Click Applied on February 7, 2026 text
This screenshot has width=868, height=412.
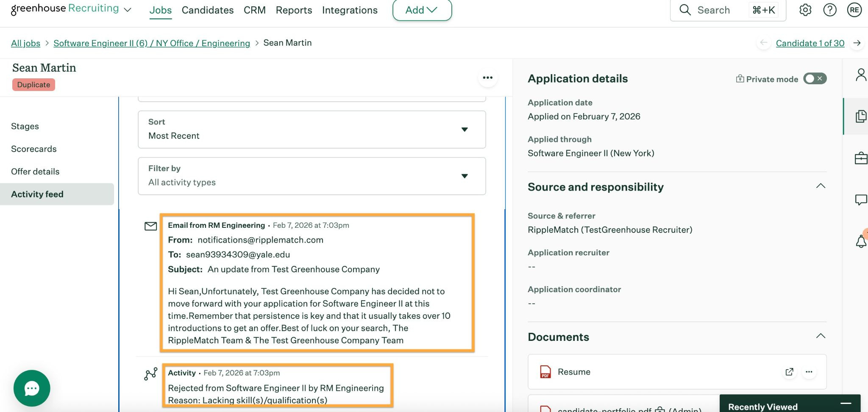pyautogui.click(x=584, y=116)
